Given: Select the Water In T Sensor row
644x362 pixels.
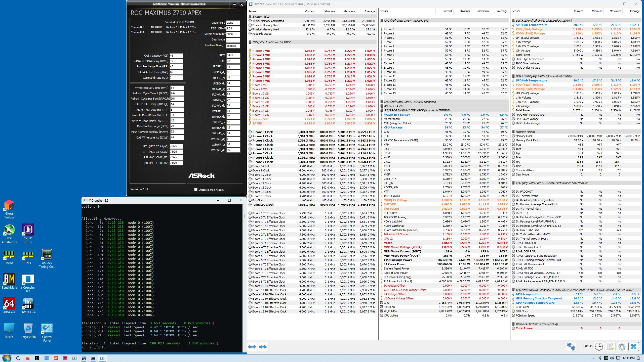Looking at the screenshot, I should [x=445, y=115].
